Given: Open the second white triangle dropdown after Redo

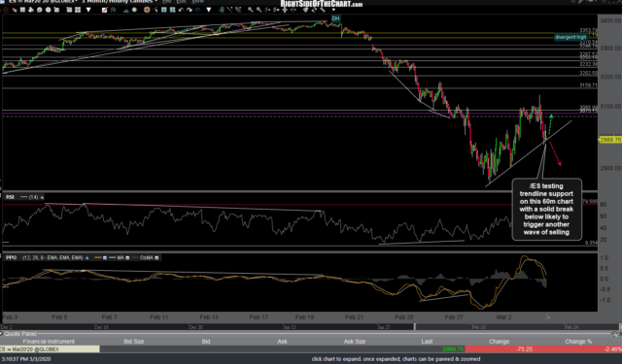Looking at the screenshot, I should [x=209, y=10].
